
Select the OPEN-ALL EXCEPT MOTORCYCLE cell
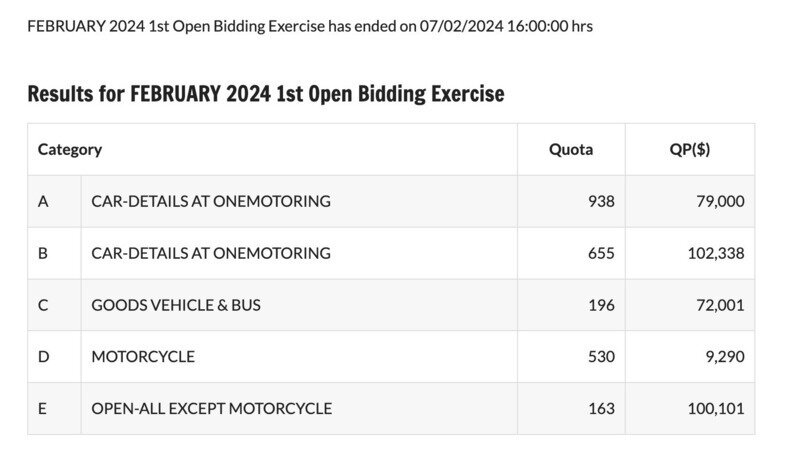coord(212,408)
